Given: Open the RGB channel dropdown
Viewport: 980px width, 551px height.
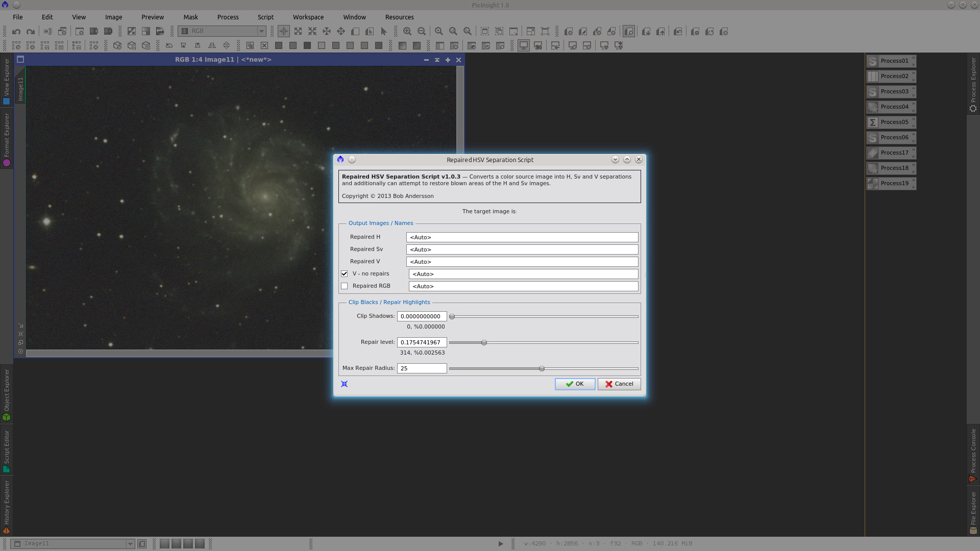Looking at the screenshot, I should pyautogui.click(x=261, y=32).
